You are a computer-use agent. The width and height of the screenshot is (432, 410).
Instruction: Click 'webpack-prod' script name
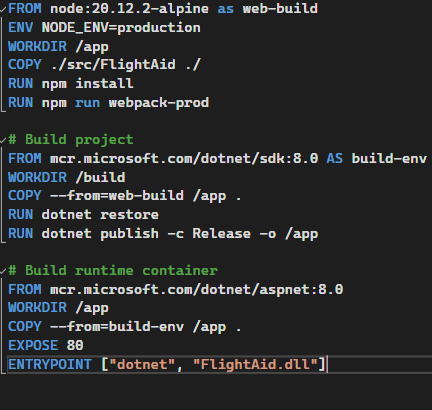[x=159, y=103]
